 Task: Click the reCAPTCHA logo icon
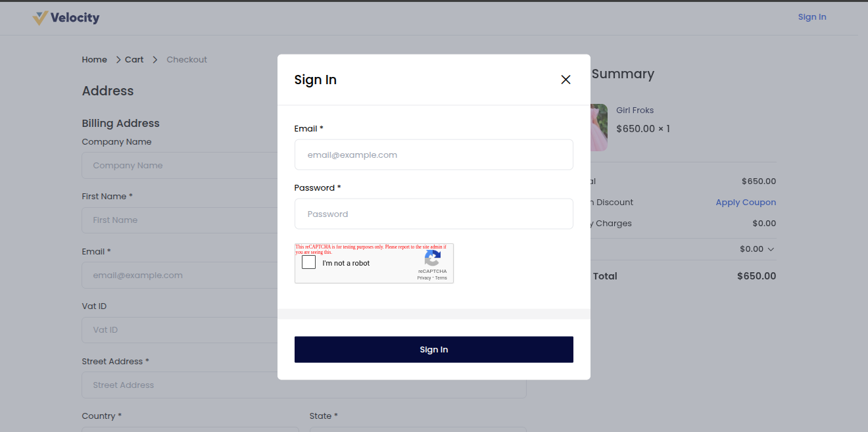click(x=432, y=258)
